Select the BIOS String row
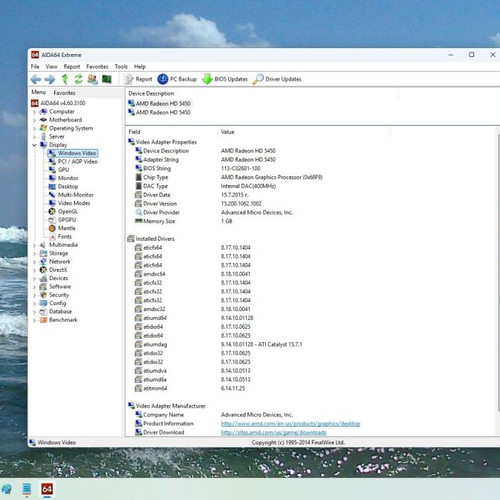This screenshot has width=500, height=500. pos(310,168)
